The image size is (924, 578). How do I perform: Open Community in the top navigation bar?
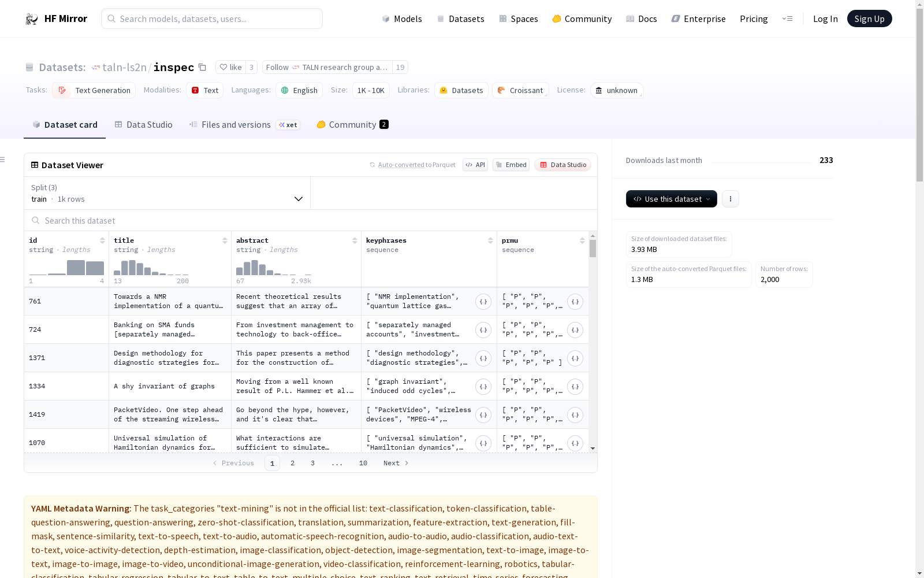pos(582,18)
